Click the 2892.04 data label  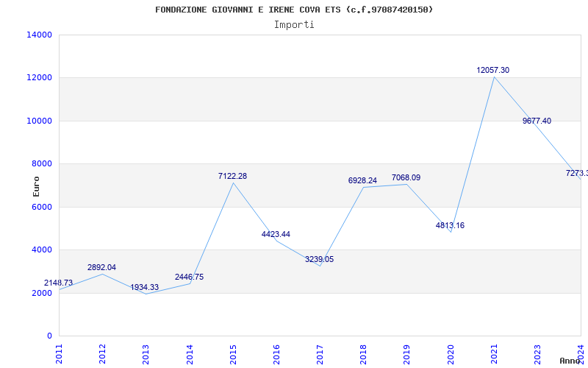pos(101,268)
